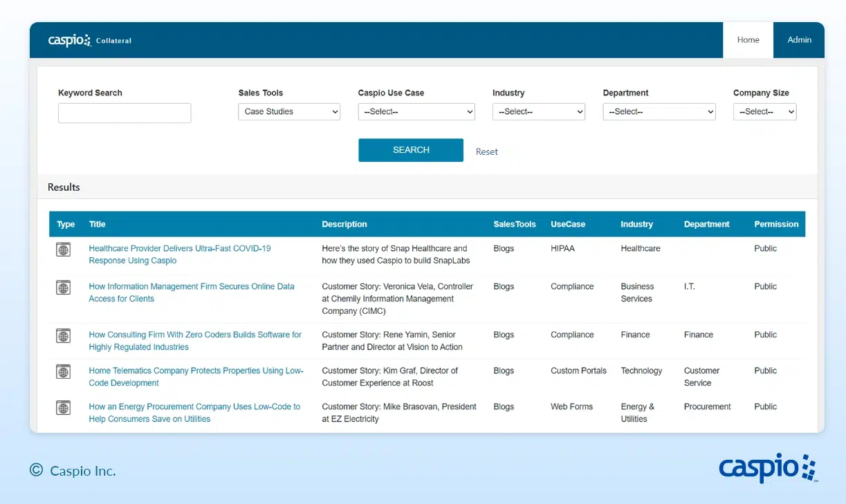Switch to the Home tab
Screen dimensions: 846x504
click(x=748, y=40)
